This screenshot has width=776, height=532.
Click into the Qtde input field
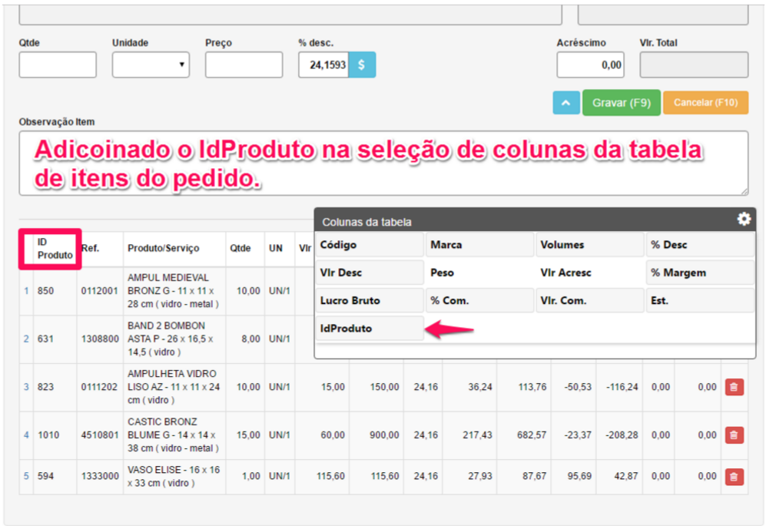[x=58, y=65]
